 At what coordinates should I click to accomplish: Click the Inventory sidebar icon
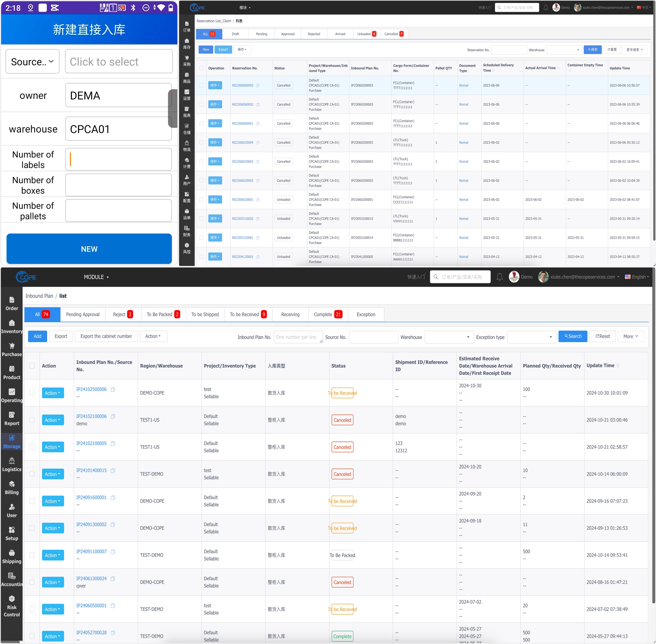[x=12, y=323]
